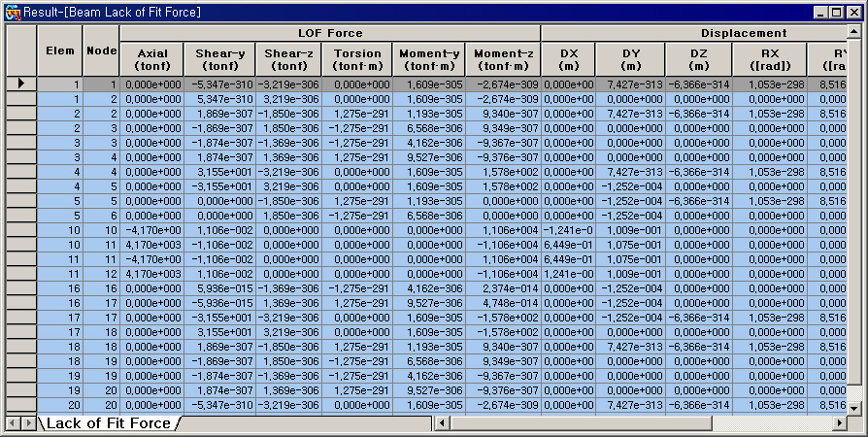Click the Shear-y column header
Image resolution: width=868 pixels, height=437 pixels.
[x=219, y=59]
